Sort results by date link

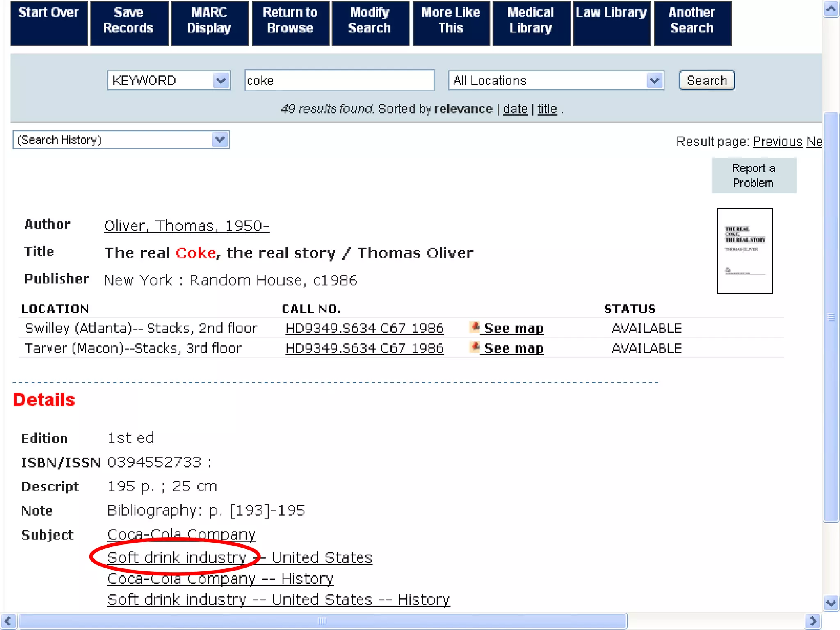(515, 109)
